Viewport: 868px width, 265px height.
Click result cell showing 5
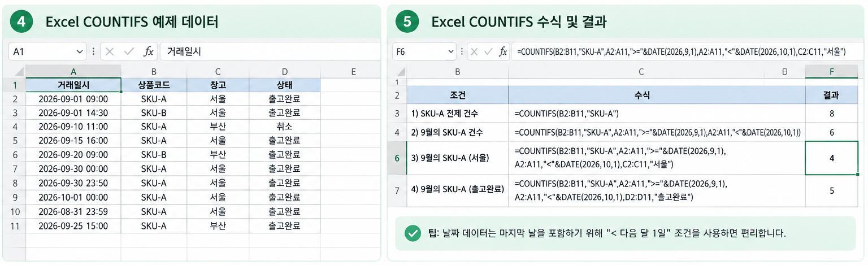click(831, 191)
